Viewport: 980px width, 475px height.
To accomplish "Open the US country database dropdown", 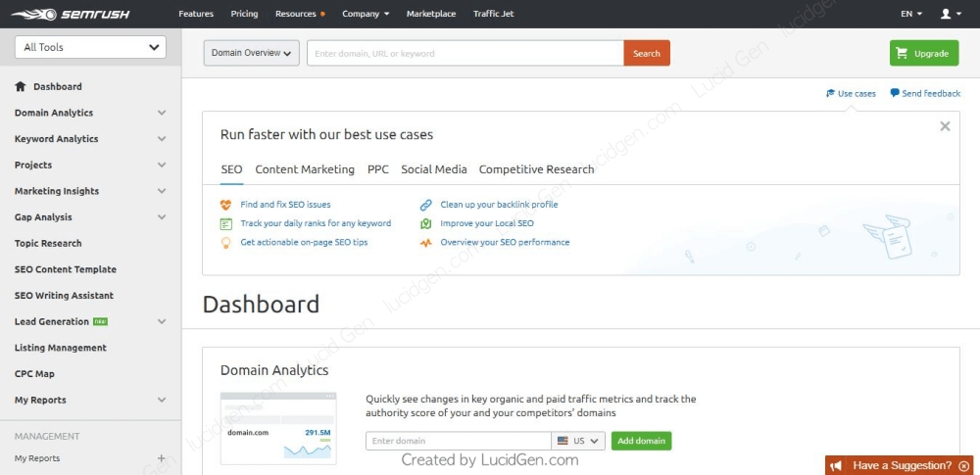I will point(578,441).
